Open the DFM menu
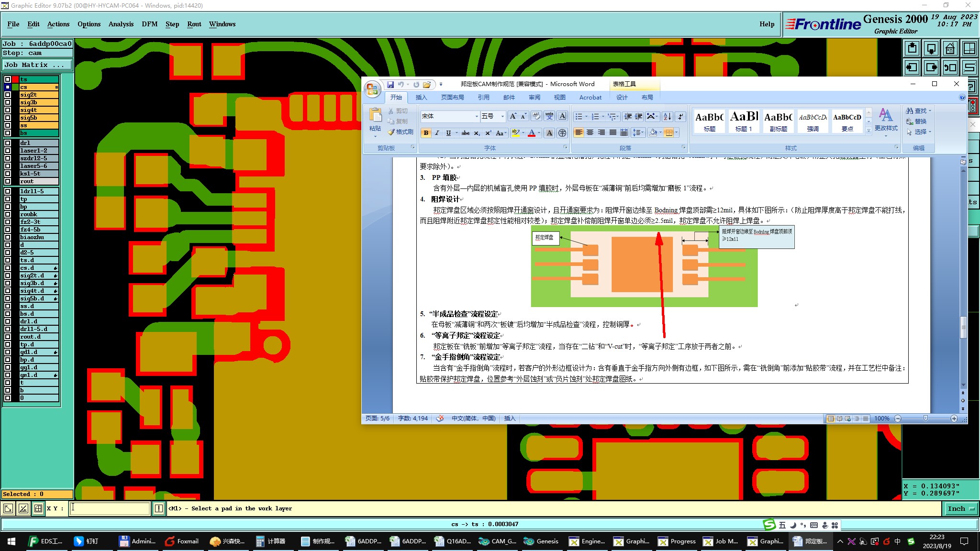 tap(149, 24)
